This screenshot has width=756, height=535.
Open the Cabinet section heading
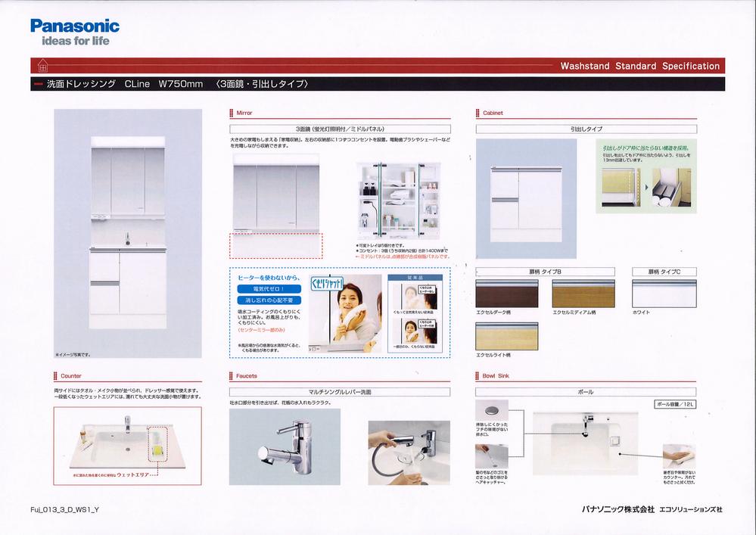(x=492, y=113)
